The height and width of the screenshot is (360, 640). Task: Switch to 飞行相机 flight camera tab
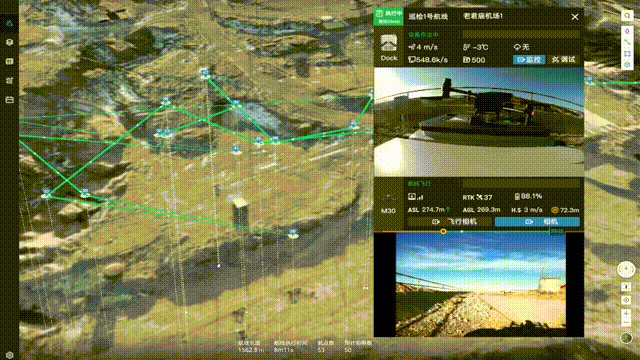click(450, 222)
